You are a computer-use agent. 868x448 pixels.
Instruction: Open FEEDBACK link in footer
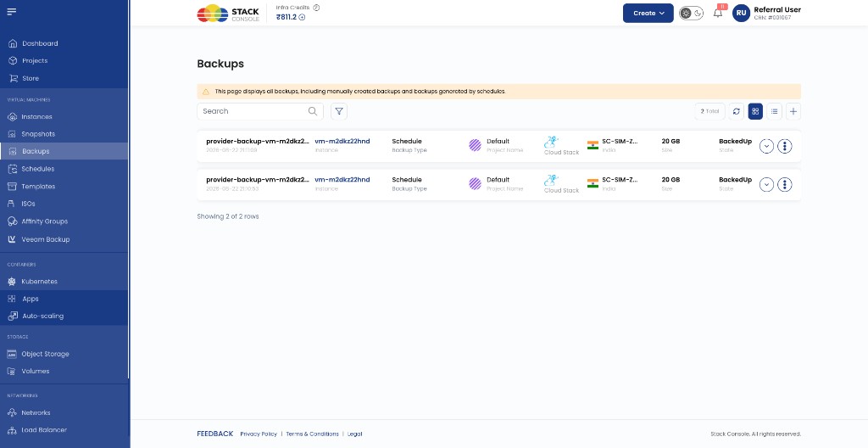coord(214,434)
